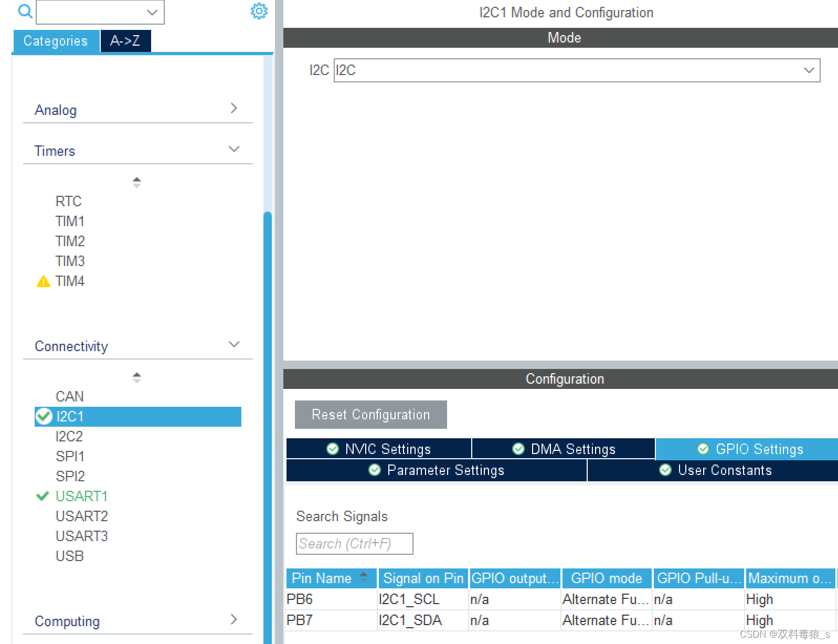The image size is (838, 644).
Task: Click the I2C1_SCL signal cell
Action: click(423, 599)
